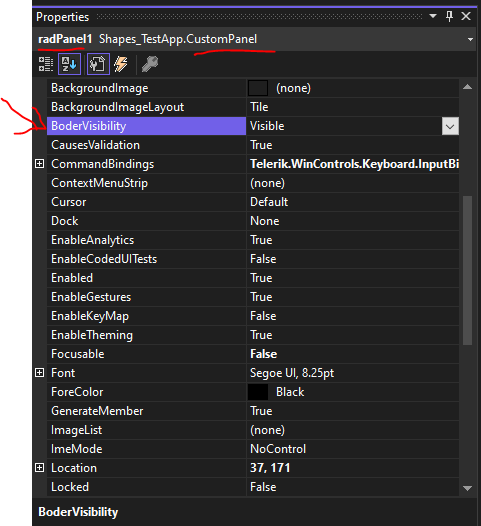Viewport: 481px width, 526px height.
Task: Open Properties window position dropdown arrow
Action: (433, 16)
